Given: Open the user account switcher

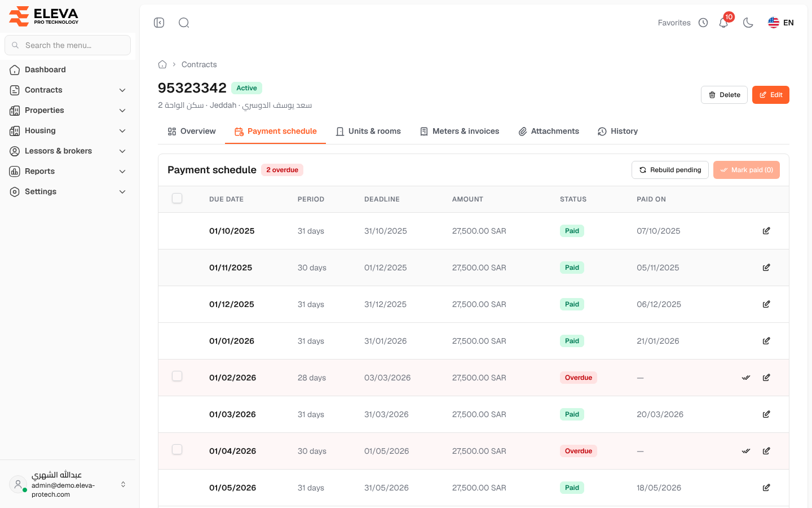Looking at the screenshot, I should [x=68, y=484].
